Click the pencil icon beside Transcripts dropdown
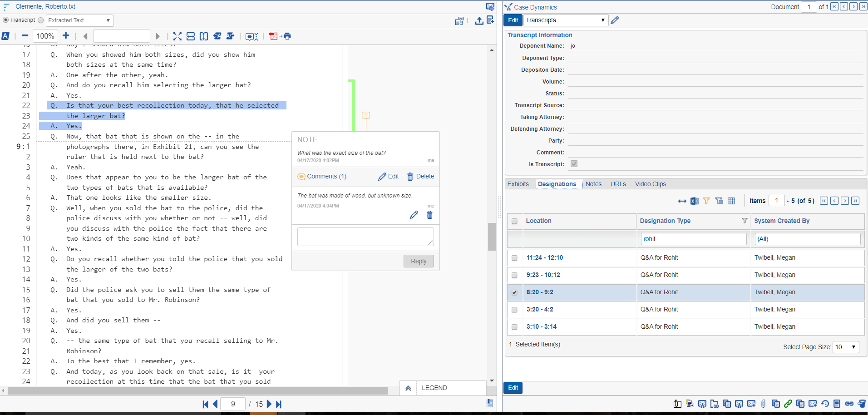 pos(615,20)
